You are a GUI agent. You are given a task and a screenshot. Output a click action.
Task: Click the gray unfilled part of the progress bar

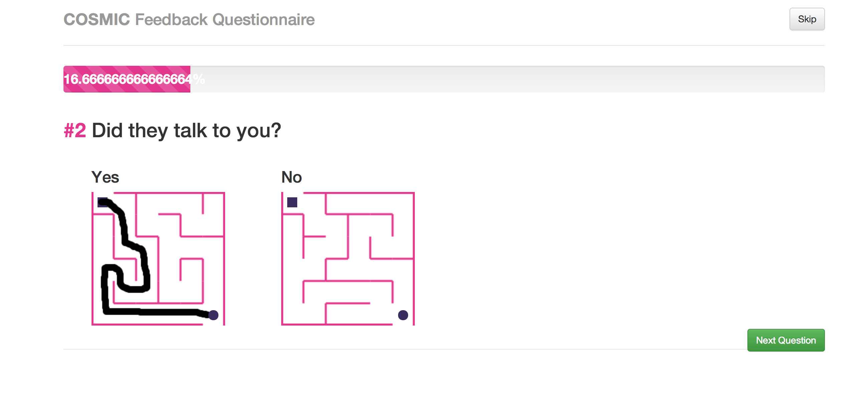tap(505, 79)
